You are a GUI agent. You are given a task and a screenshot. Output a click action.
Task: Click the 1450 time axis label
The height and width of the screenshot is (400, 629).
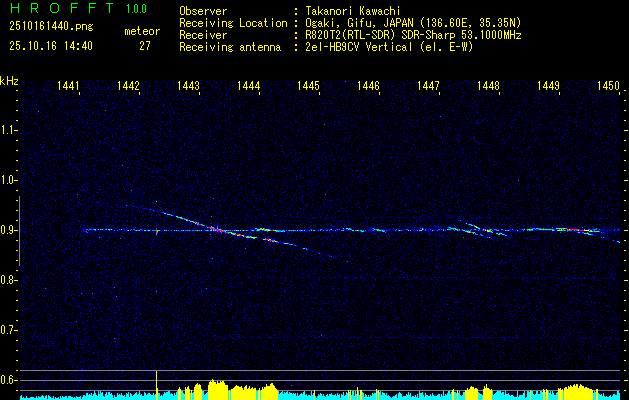pyautogui.click(x=608, y=85)
